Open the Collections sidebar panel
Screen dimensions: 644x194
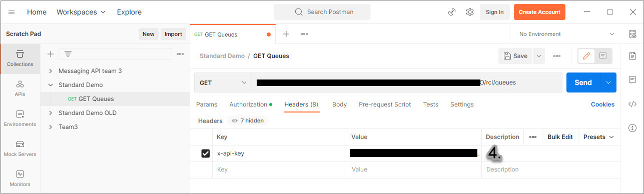pyautogui.click(x=20, y=58)
